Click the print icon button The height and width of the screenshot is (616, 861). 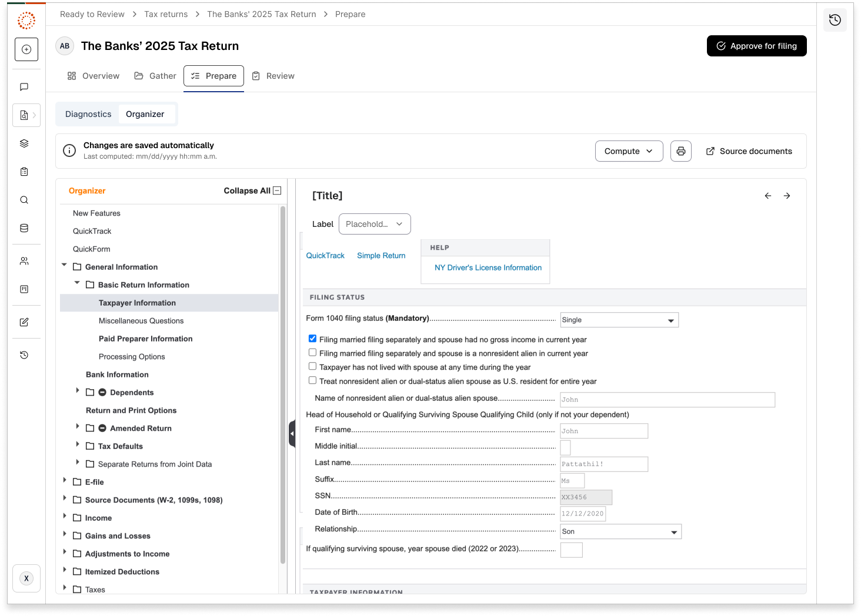680,151
